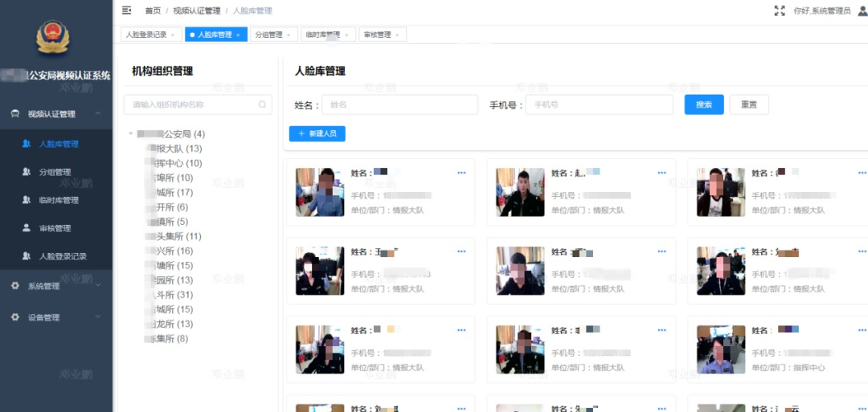This screenshot has height=412, width=868.
Task: Select the 埠所 (10) tree node
Action: click(170, 177)
